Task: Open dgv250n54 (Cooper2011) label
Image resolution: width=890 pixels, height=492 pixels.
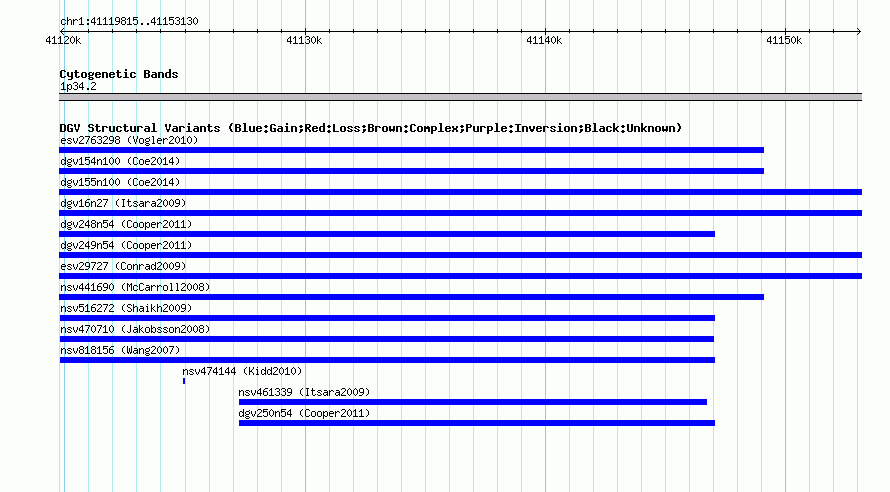Action: [304, 413]
